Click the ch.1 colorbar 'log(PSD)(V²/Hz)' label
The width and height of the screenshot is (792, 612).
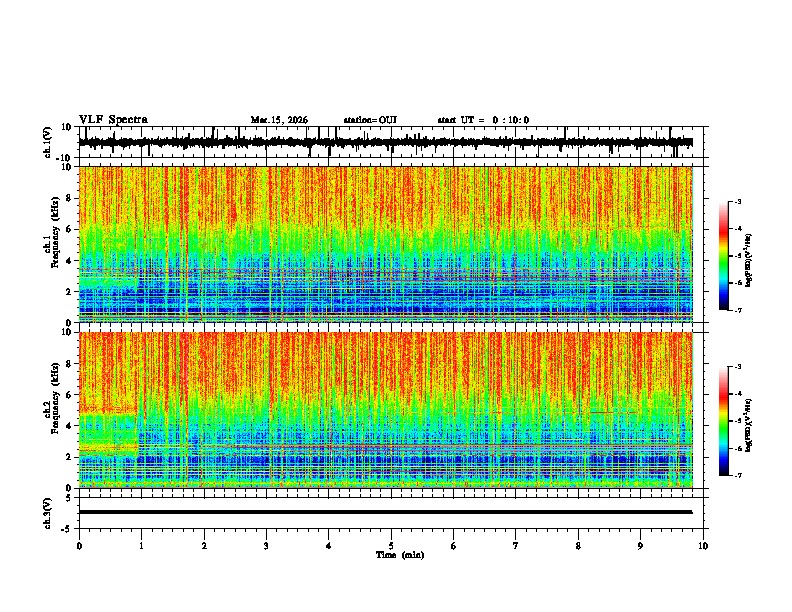point(749,261)
